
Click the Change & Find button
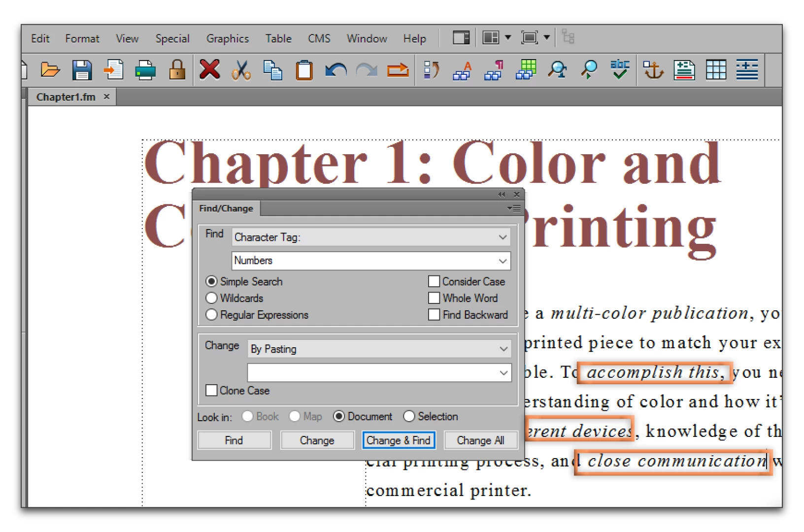coord(399,440)
